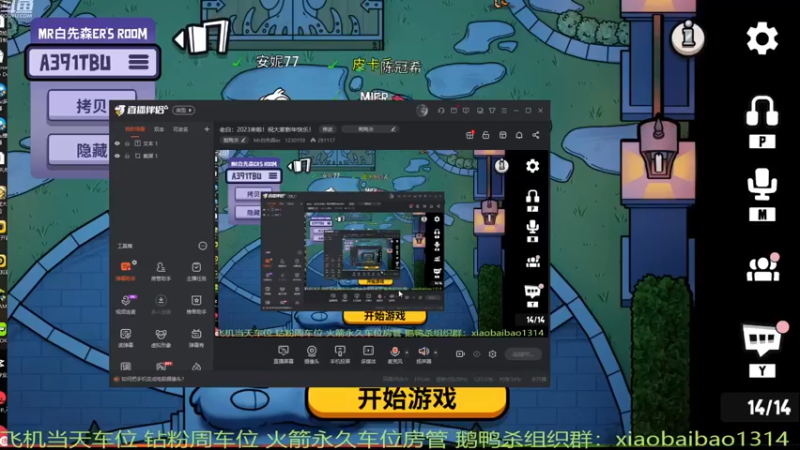
Task: Open the anchor tool with purple badge
Action: tap(126, 304)
